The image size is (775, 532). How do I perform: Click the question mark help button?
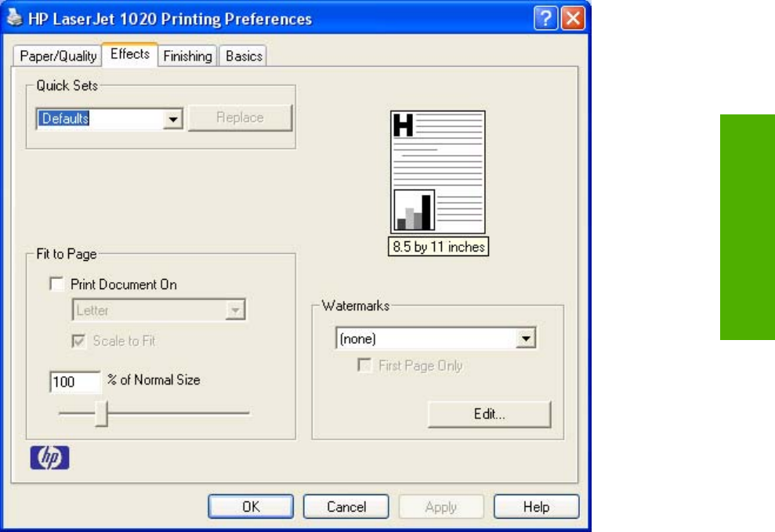[545, 19]
